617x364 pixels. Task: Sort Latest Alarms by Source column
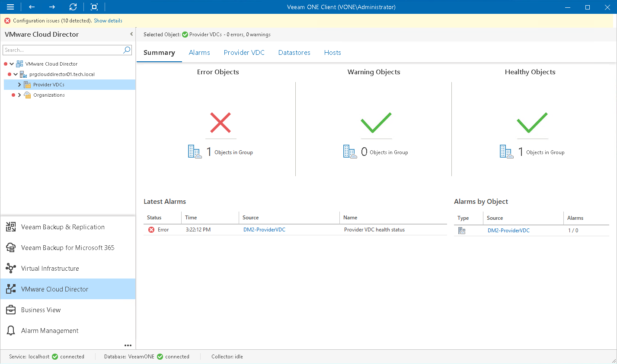click(x=289, y=218)
